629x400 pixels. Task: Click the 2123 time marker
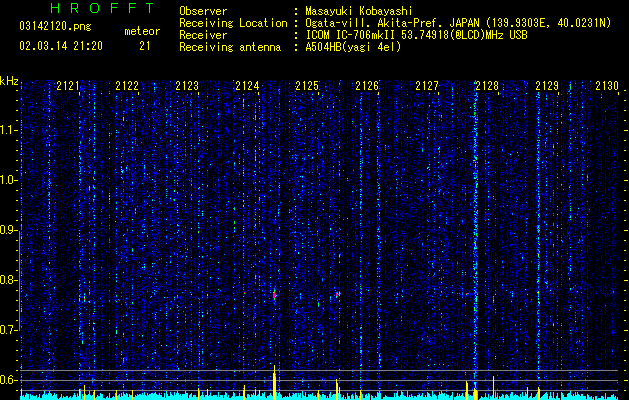(187, 86)
